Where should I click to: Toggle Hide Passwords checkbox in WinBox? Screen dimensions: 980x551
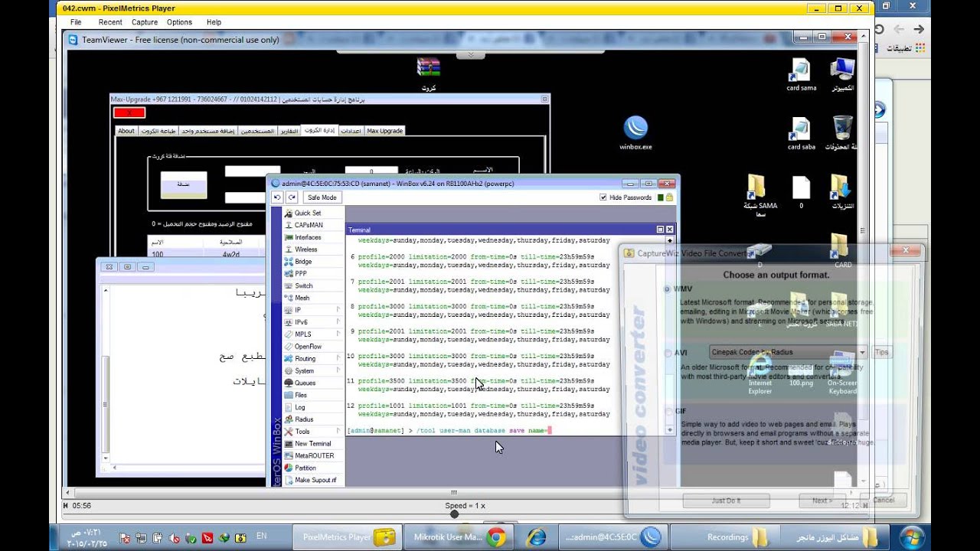pyautogui.click(x=603, y=197)
